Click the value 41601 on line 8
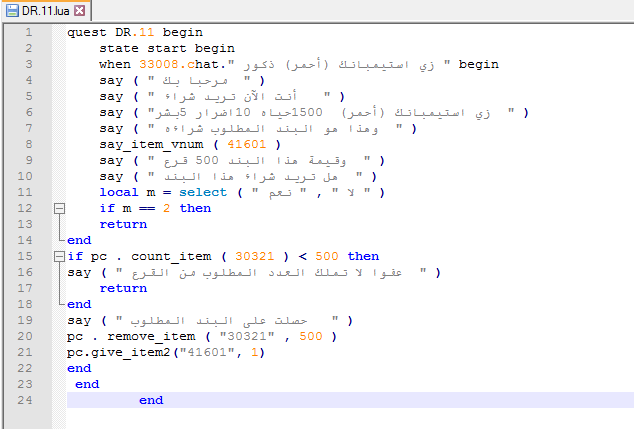Viewport: 634px width, 429px height. [x=247, y=144]
